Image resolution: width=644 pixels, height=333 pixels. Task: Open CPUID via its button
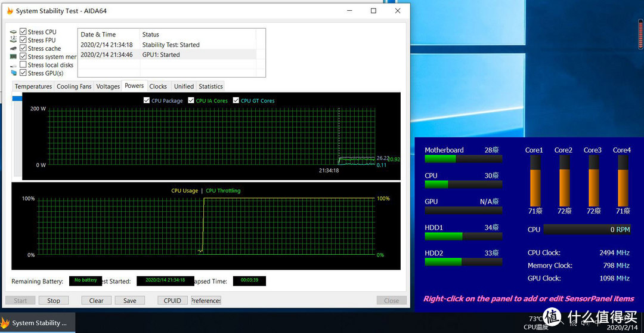pos(172,301)
